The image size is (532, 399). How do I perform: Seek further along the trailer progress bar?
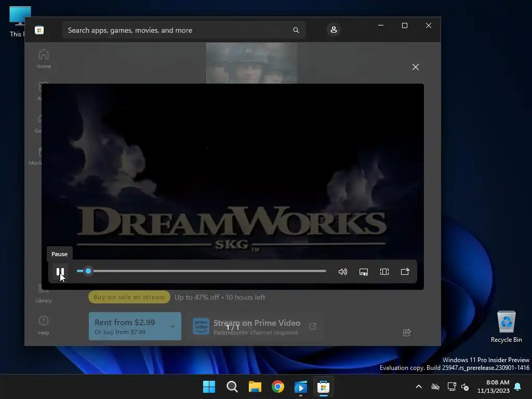(202, 271)
